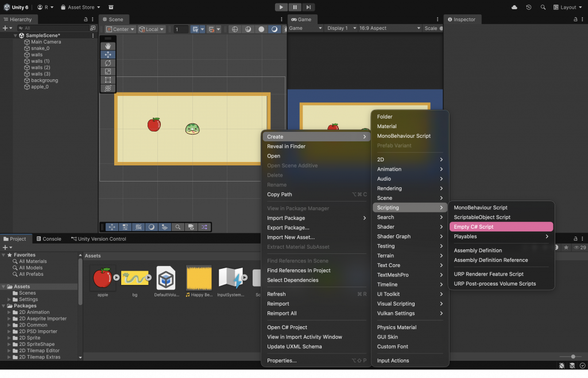This screenshot has width=588, height=378.
Task: Open Asset Store dropdown
Action: (x=80, y=7)
